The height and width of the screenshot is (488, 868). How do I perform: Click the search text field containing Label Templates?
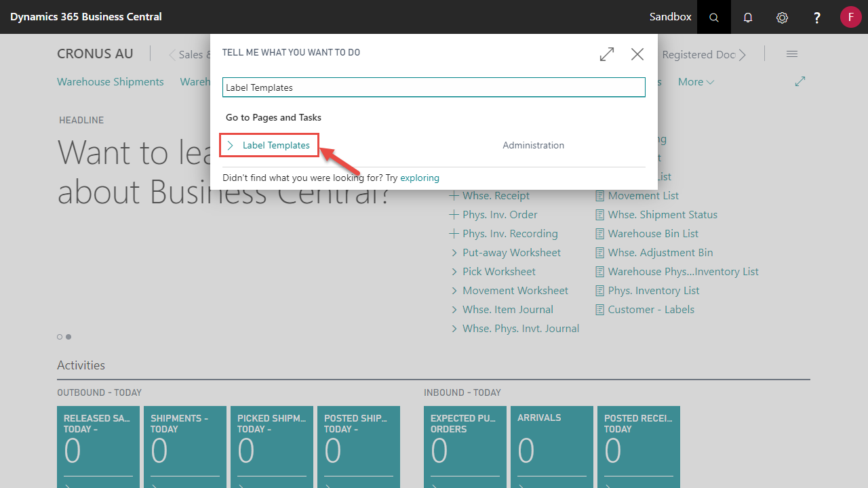[434, 87]
